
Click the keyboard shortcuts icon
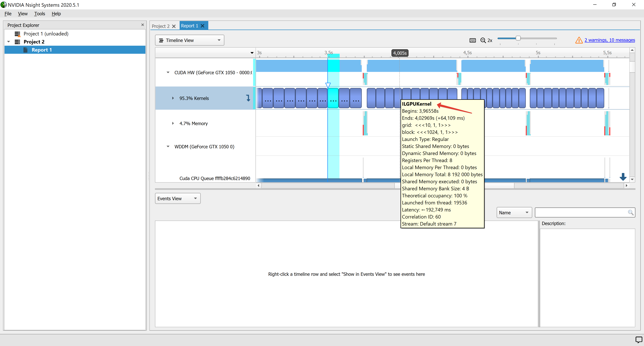472,40
